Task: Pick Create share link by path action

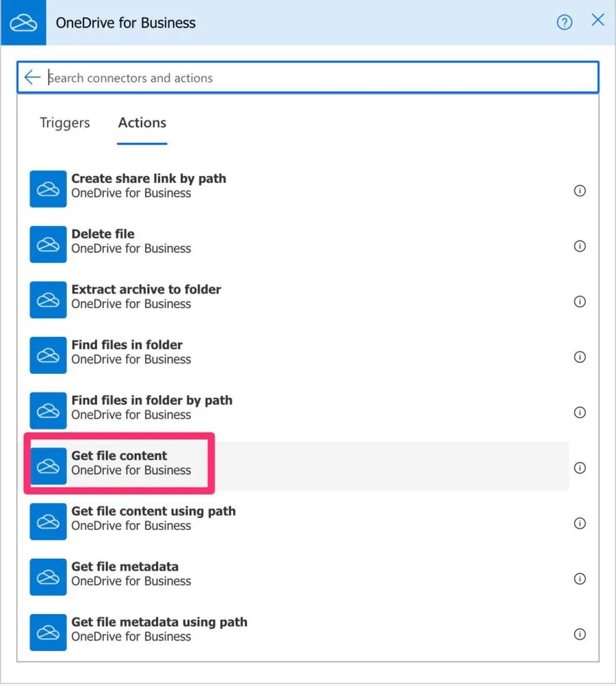Action: tap(149, 186)
